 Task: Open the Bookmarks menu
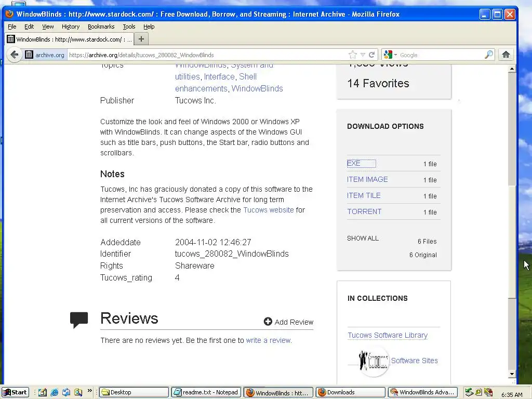click(x=101, y=26)
